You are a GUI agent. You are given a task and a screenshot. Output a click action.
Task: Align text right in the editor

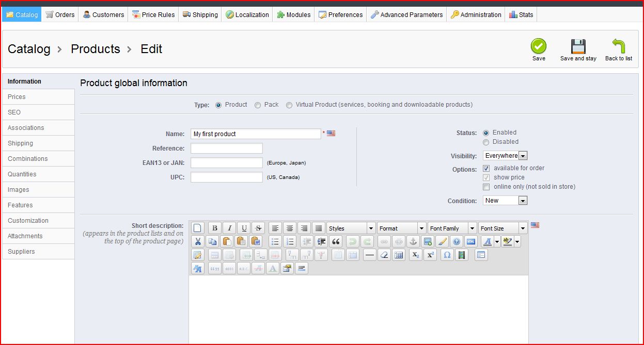click(304, 228)
